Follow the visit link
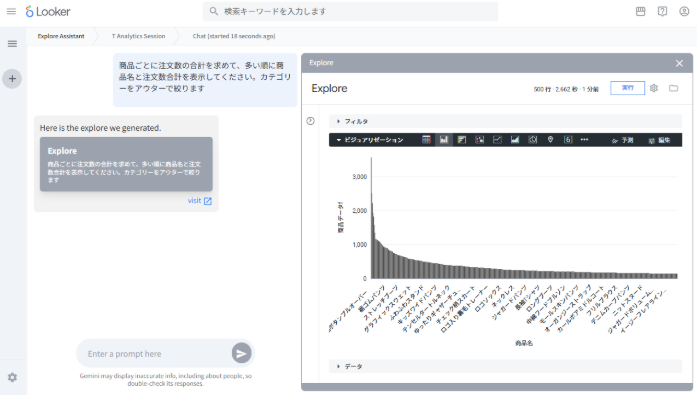Image resolution: width=697 pixels, height=395 pixels. (x=194, y=201)
